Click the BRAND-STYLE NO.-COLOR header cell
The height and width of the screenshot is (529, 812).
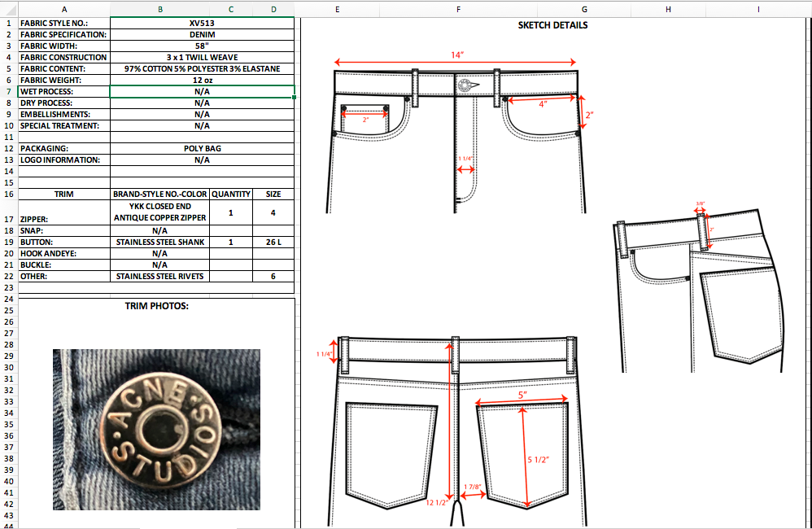160,195
